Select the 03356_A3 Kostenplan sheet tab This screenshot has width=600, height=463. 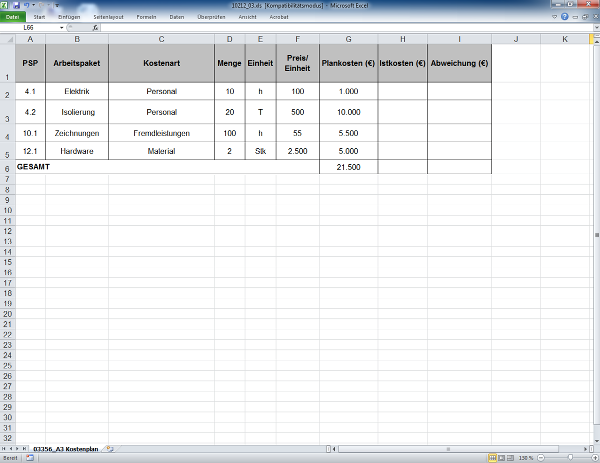(67, 449)
